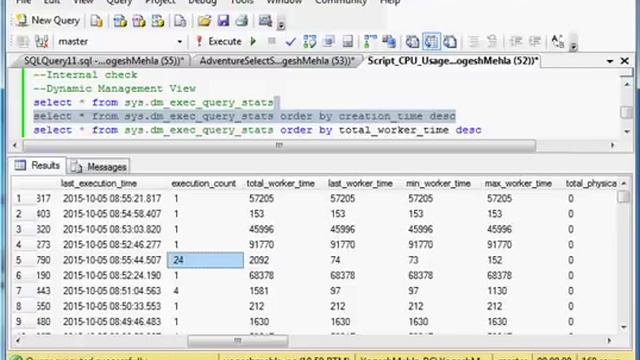
Task: Click the results grid scroll right arrow
Action: [609, 340]
